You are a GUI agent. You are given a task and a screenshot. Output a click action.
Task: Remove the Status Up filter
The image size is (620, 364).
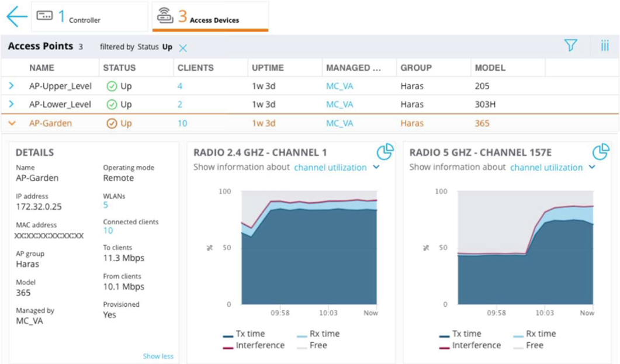(183, 48)
